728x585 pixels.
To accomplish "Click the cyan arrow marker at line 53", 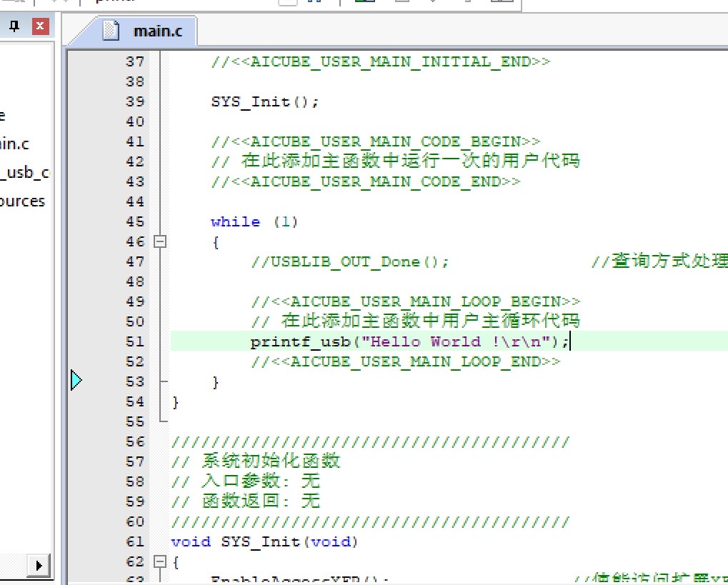I will point(77,381).
